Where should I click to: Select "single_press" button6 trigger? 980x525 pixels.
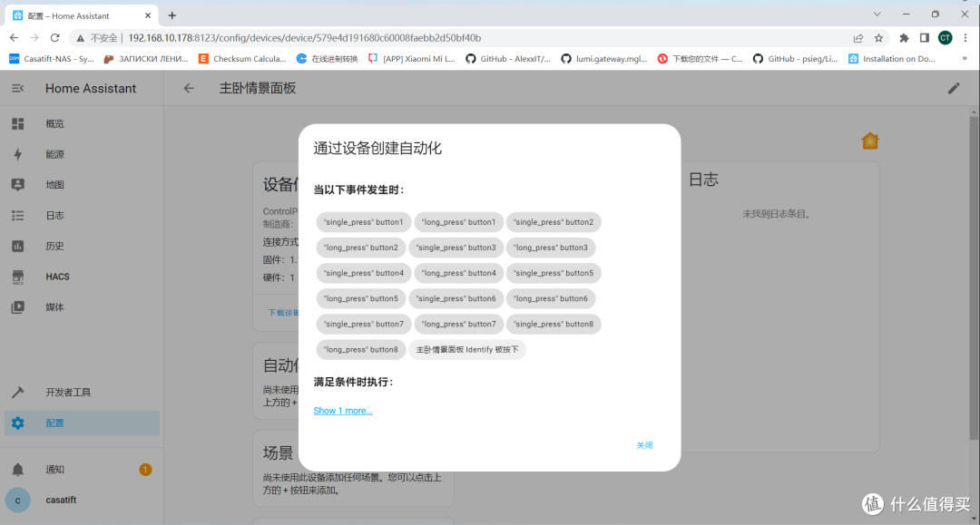tap(456, 299)
